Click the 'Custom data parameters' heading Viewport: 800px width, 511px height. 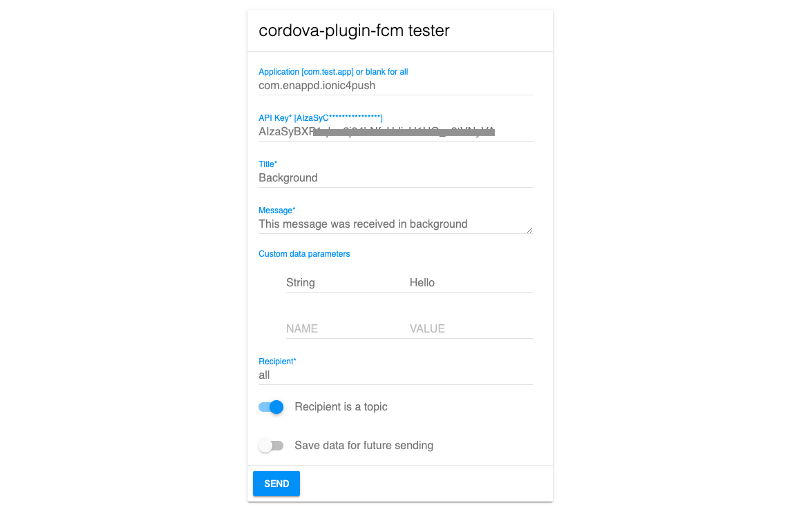(304, 254)
